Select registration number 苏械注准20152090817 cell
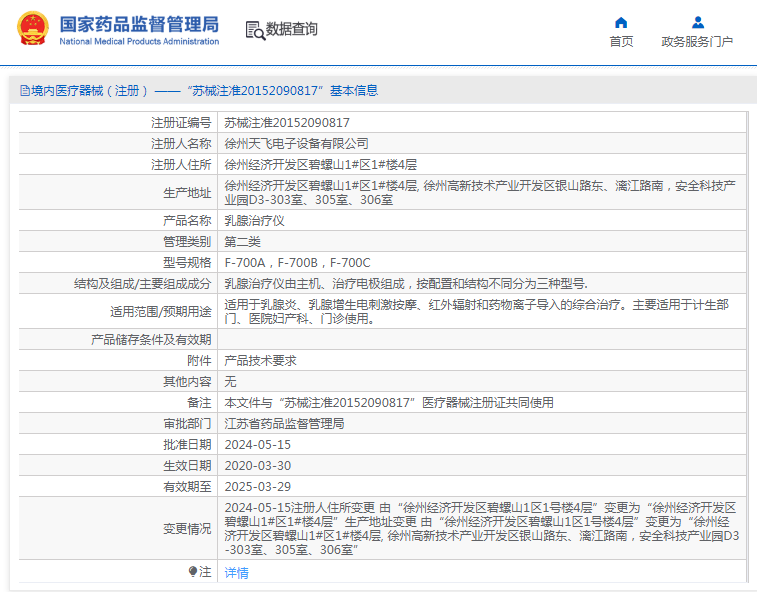757x592 pixels. click(482, 123)
